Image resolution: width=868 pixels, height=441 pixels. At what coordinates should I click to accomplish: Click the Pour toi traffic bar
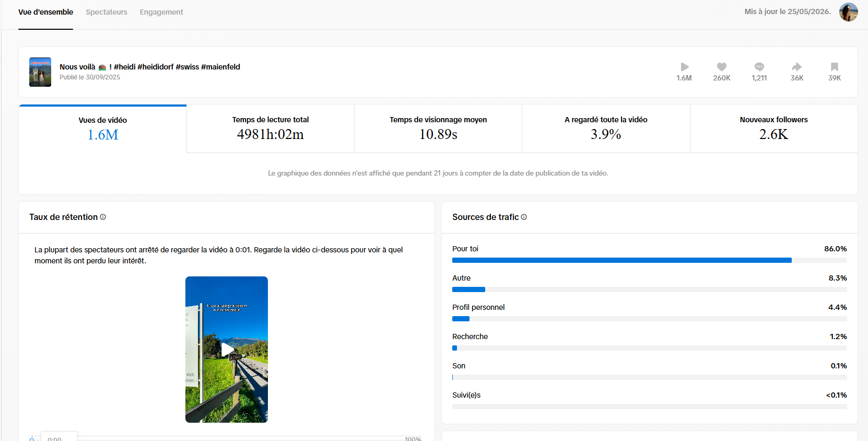pos(649,260)
